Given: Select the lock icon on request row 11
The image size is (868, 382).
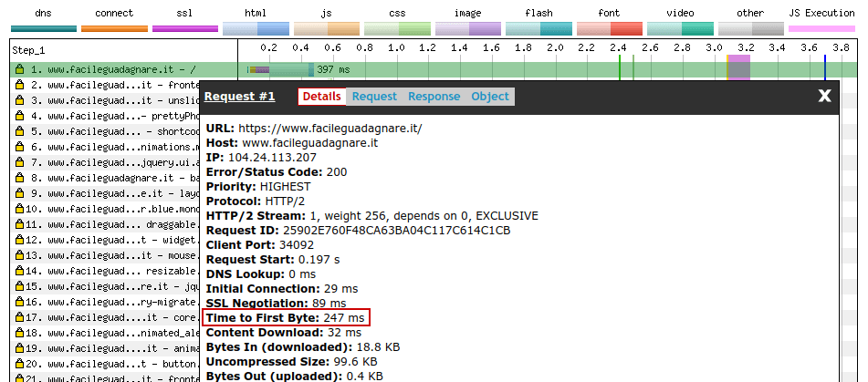Looking at the screenshot, I should (20, 224).
